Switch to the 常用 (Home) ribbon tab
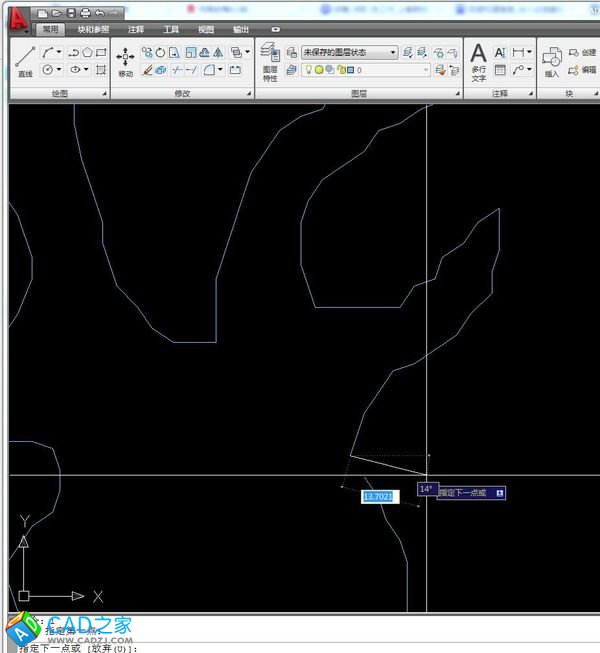The height and width of the screenshot is (653, 600). click(50, 29)
